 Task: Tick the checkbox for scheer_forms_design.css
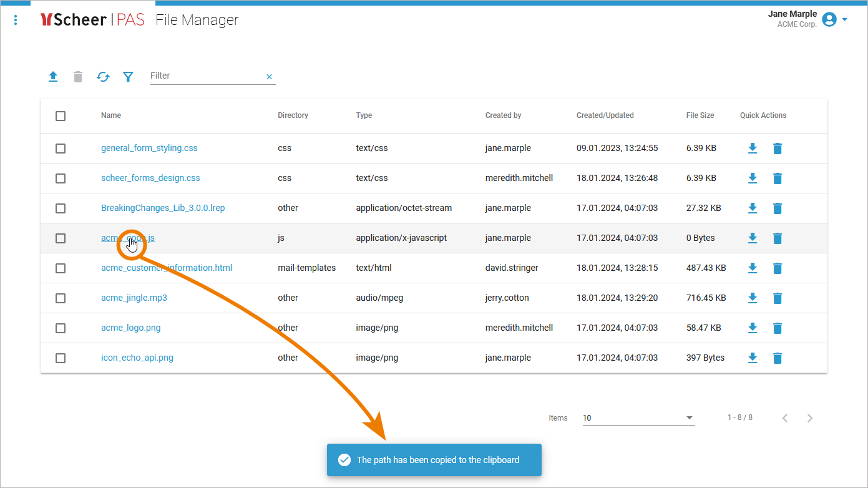pos(61,178)
